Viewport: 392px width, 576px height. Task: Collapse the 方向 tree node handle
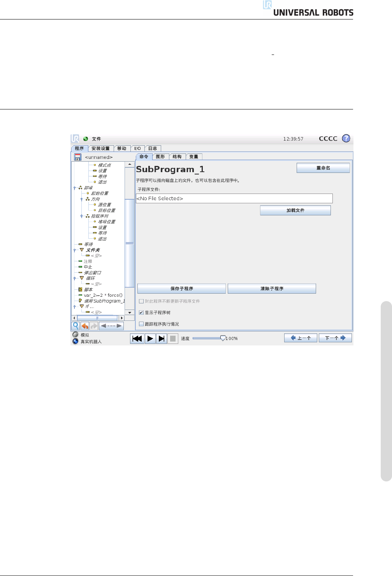81,199
